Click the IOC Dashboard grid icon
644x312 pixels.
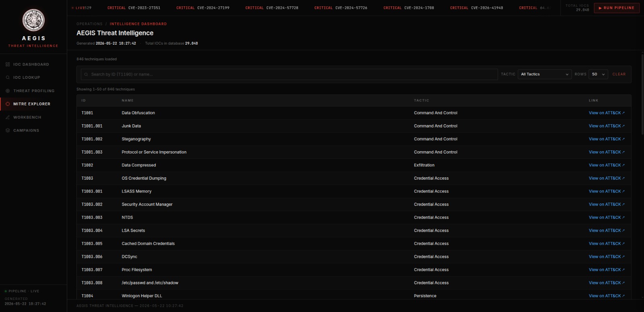click(8, 64)
